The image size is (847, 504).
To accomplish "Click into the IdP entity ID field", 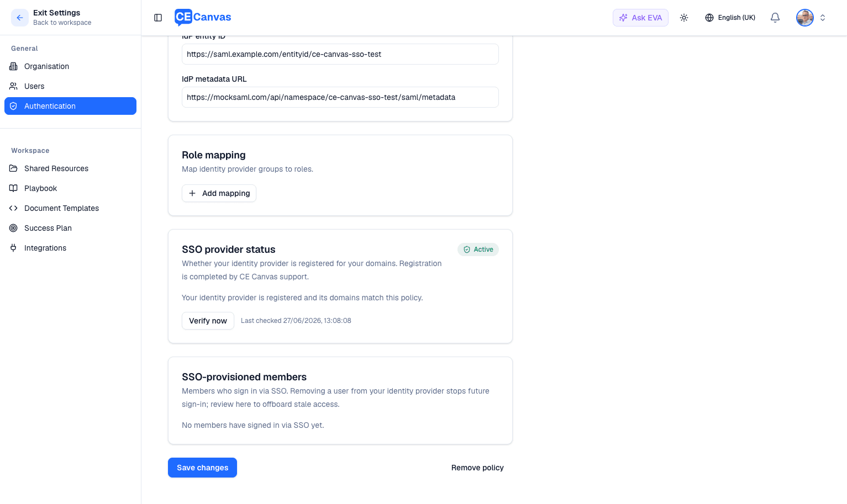I will [x=340, y=54].
